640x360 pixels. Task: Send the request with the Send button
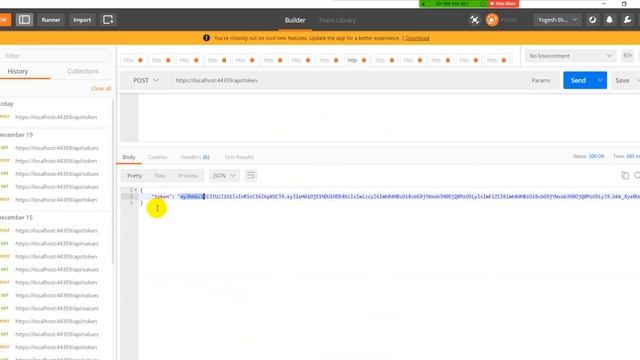pos(578,80)
